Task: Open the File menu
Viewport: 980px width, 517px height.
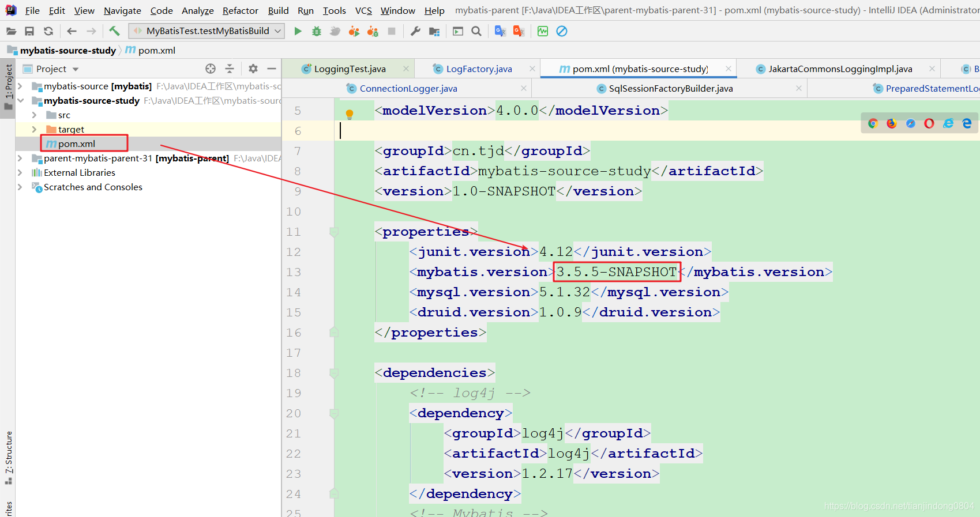Action: pos(32,10)
